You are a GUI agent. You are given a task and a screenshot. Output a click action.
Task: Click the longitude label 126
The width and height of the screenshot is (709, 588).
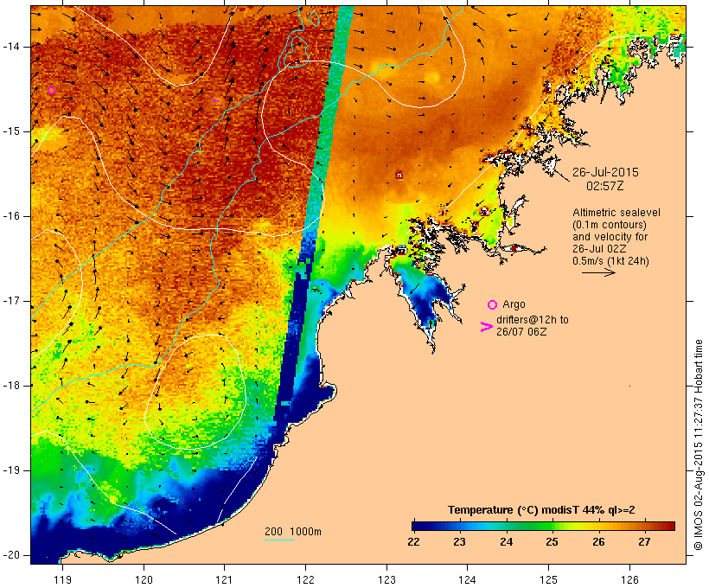pos(629,579)
